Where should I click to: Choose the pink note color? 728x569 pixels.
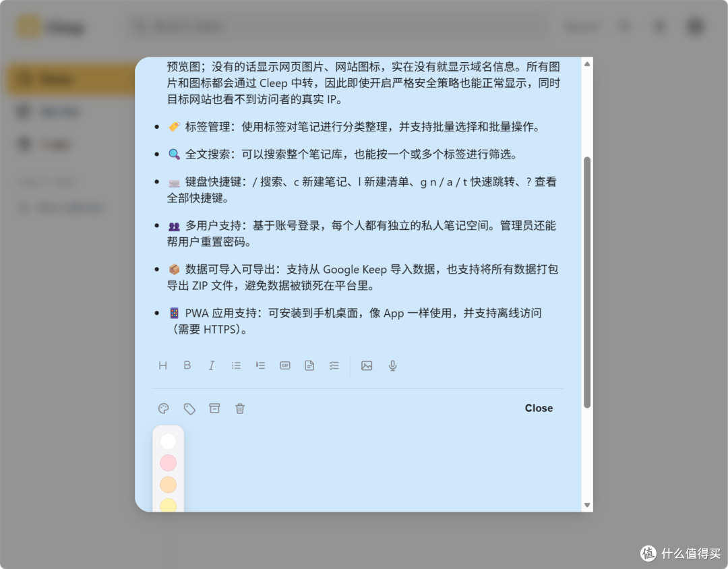168,463
